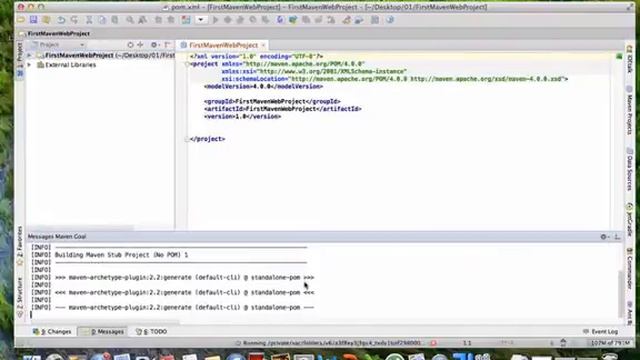Close the FirstMavenWebProject editor tab
Screen dimensions: 640x360
(263, 45)
